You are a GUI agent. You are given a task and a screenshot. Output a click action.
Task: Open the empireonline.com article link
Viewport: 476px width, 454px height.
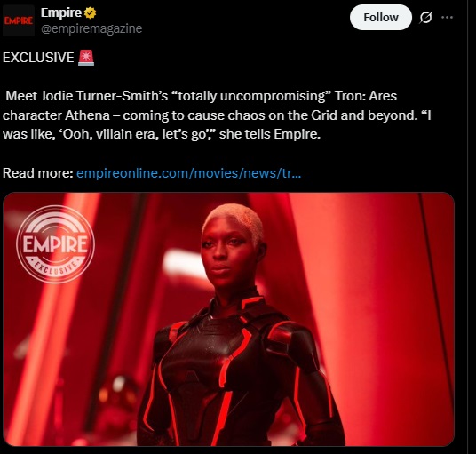pos(188,173)
